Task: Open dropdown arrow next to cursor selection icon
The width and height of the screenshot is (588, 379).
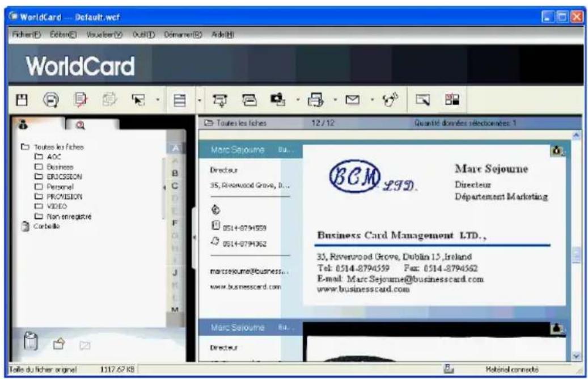Action: click(x=158, y=100)
